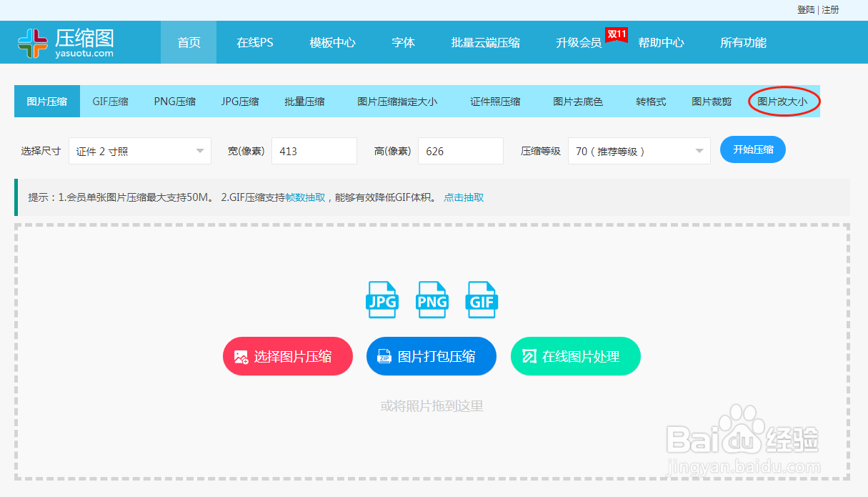The image size is (868, 497).
Task: Open 模板中心 in the navigation bar
Action: click(332, 42)
